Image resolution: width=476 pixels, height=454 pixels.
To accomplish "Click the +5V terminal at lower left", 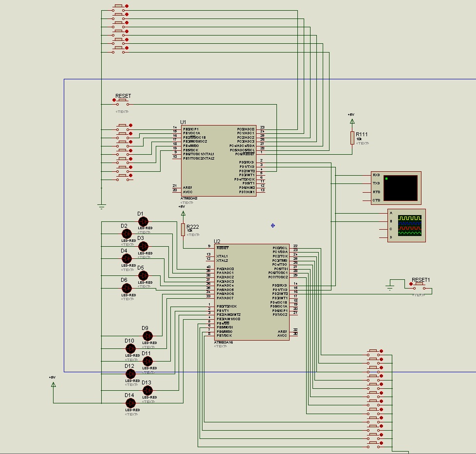I will (53, 384).
